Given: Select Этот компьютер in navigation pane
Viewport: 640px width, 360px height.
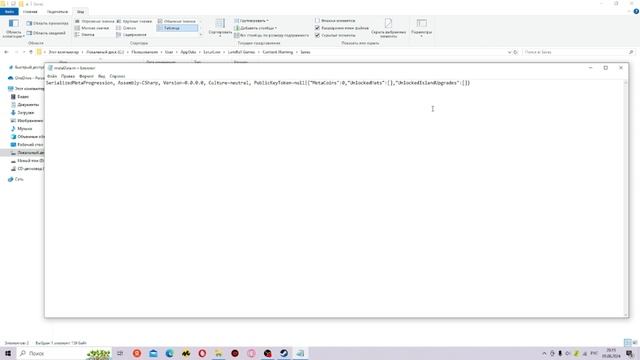Looking at the screenshot, I should point(26,89).
